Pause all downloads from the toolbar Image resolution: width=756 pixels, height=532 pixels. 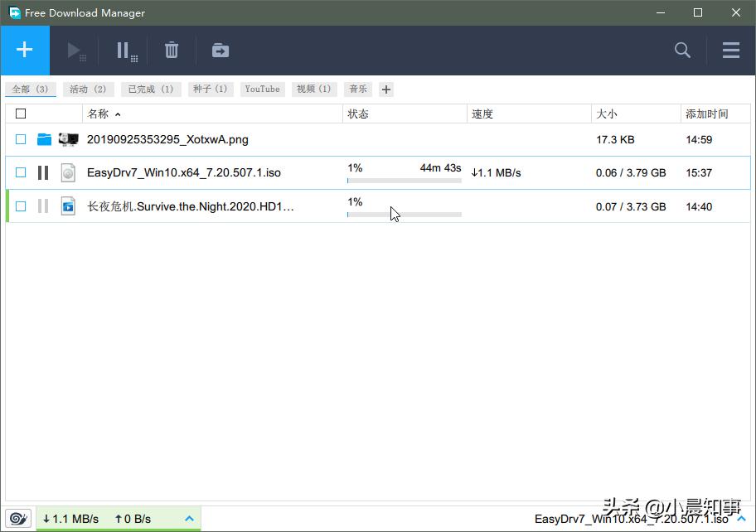(127, 51)
